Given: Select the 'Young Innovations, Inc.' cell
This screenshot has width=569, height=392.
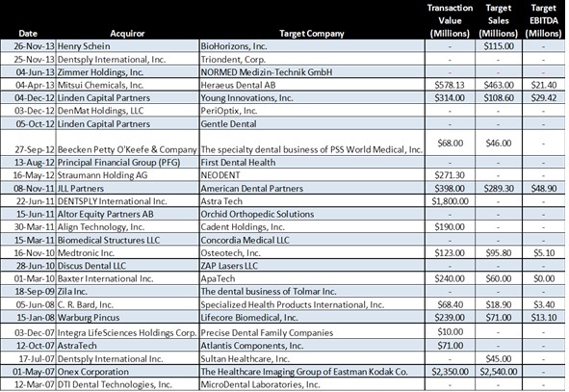Looking at the screenshot, I should click(312, 98).
